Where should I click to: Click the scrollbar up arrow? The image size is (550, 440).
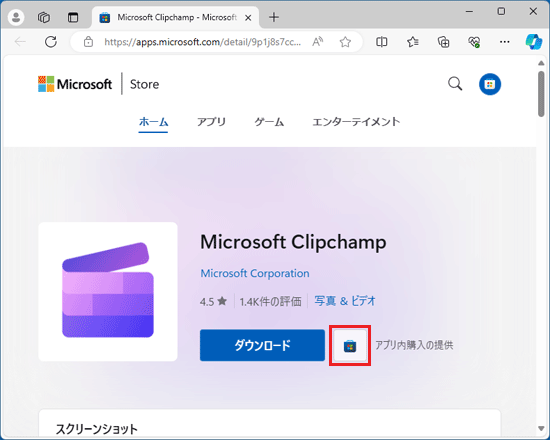541,63
